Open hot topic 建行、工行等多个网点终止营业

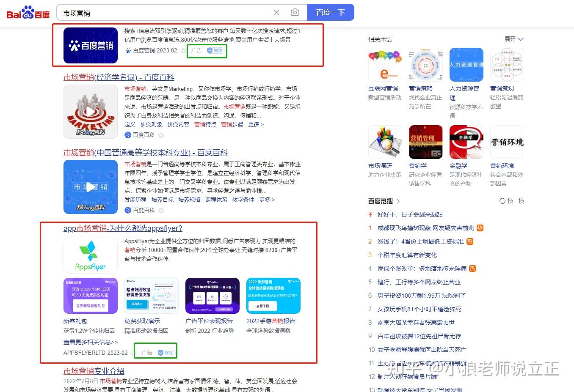(419, 282)
